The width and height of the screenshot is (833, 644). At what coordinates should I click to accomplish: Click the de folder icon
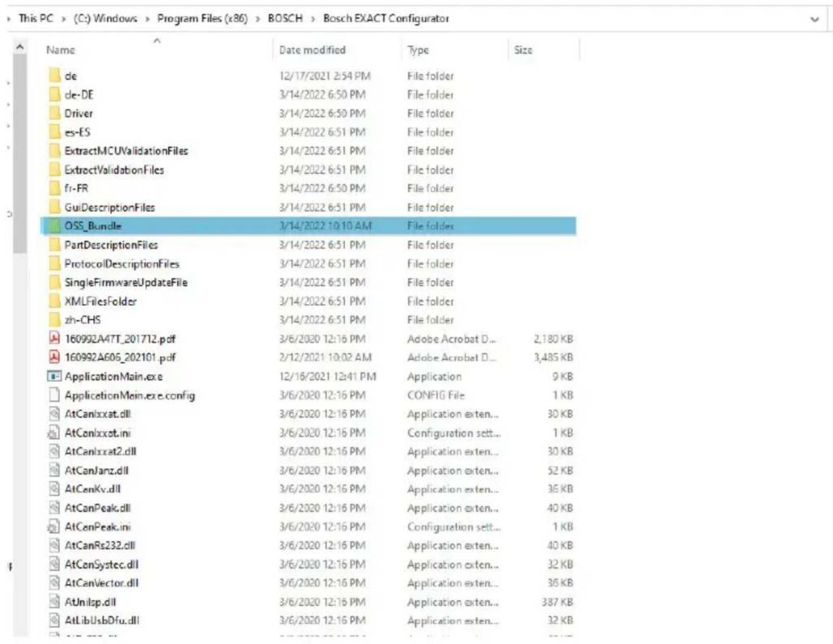55,76
